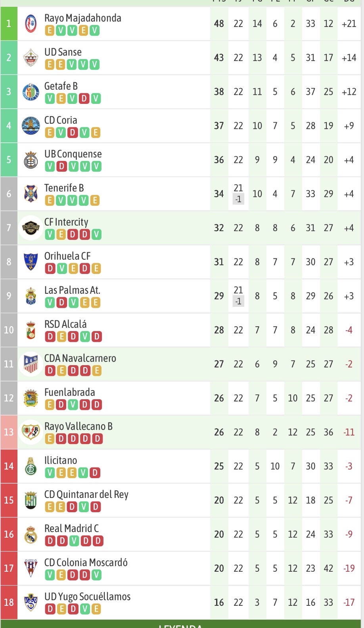364x628 pixels.
Task: Click the CD Coria team badge
Action: 31,126
